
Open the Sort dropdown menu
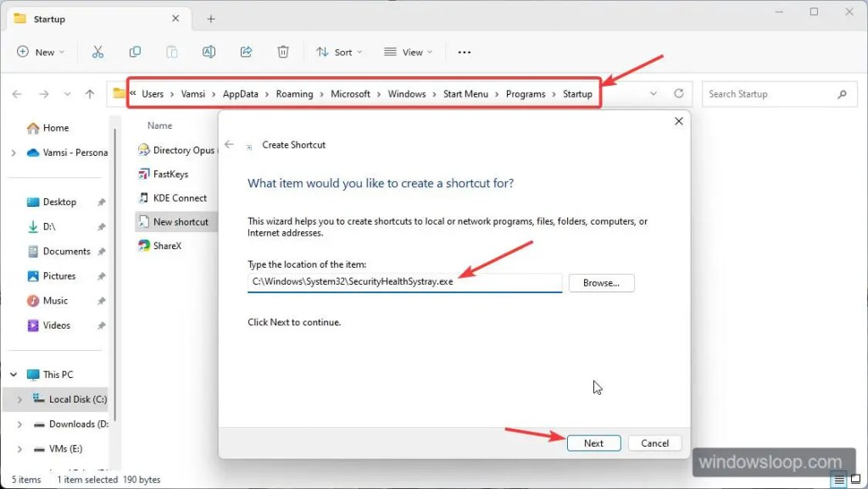coord(338,52)
